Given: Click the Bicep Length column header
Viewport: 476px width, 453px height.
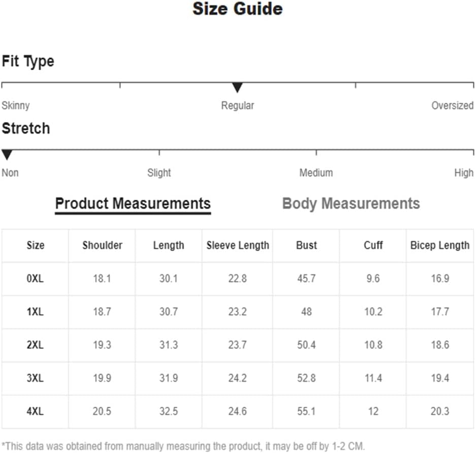Looking at the screenshot, I should point(440,245).
